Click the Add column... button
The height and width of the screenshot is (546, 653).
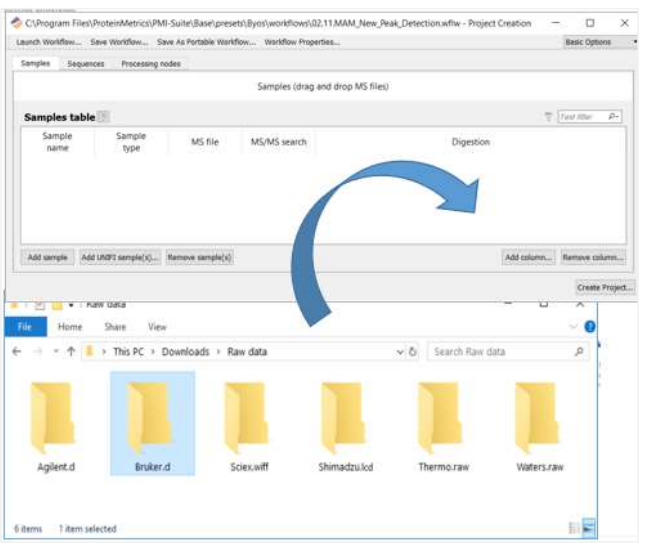coord(528,257)
